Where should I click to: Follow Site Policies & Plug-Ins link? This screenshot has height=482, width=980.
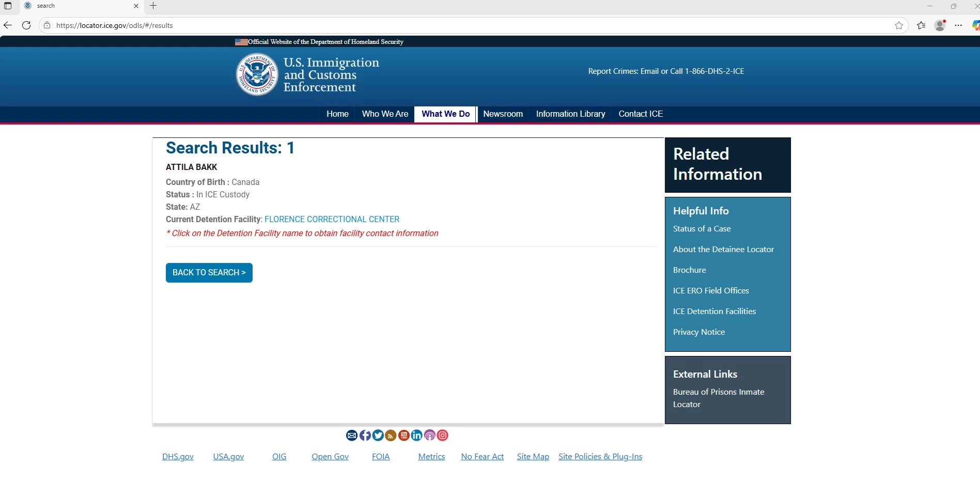(600, 457)
